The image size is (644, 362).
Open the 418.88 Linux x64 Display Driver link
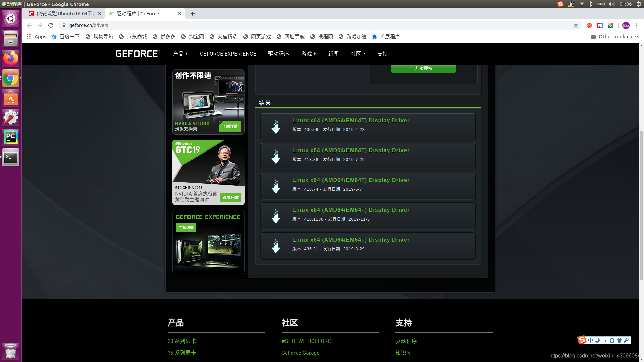[351, 150]
